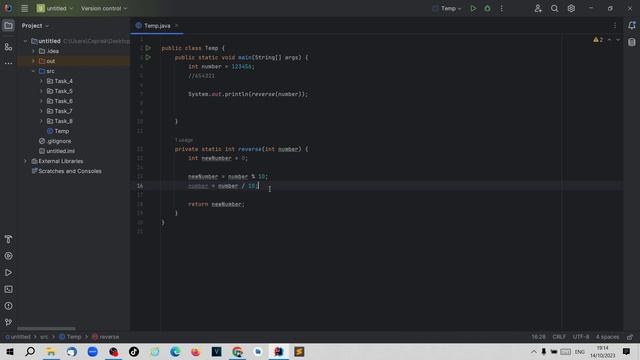
Task: Click the Temp breadcrumb in status bar
Action: click(70, 337)
